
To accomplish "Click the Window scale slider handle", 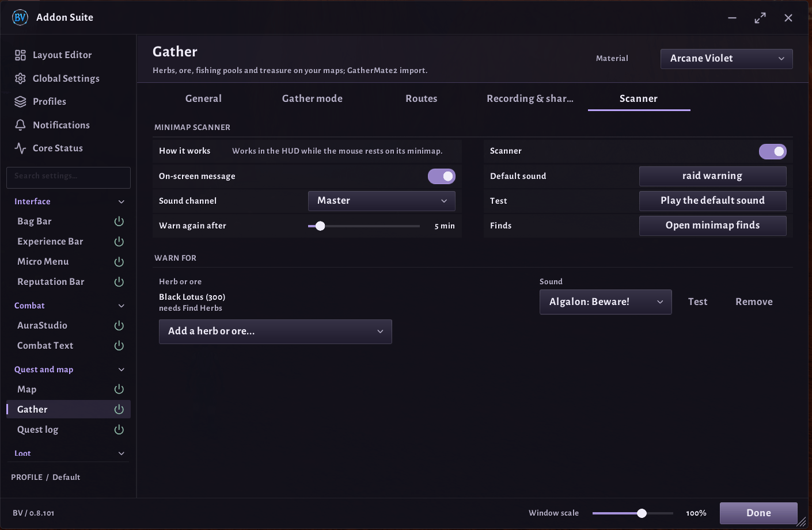I will [x=642, y=513].
